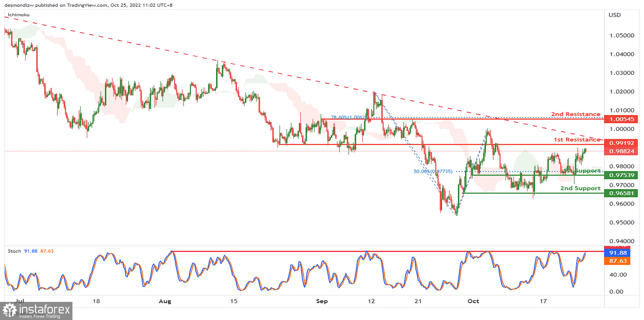
Task: Click the 0.99192 resistance price tag
Action: [x=621, y=143]
